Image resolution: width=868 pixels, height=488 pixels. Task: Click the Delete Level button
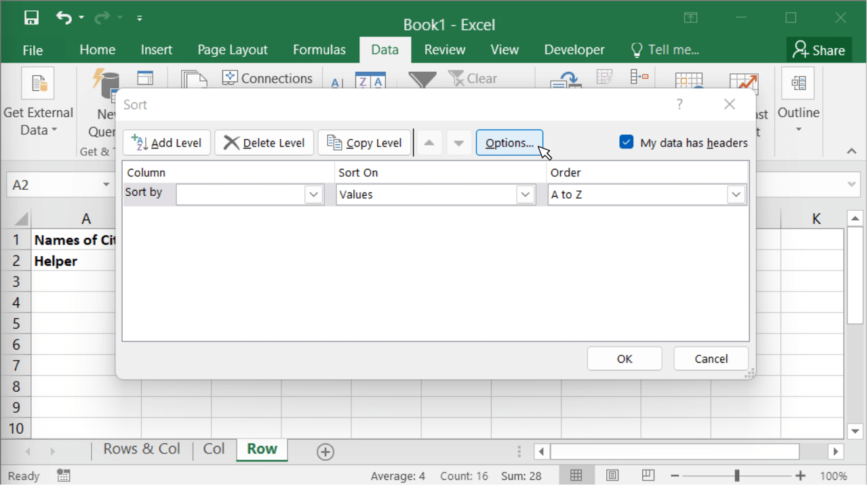(x=264, y=143)
